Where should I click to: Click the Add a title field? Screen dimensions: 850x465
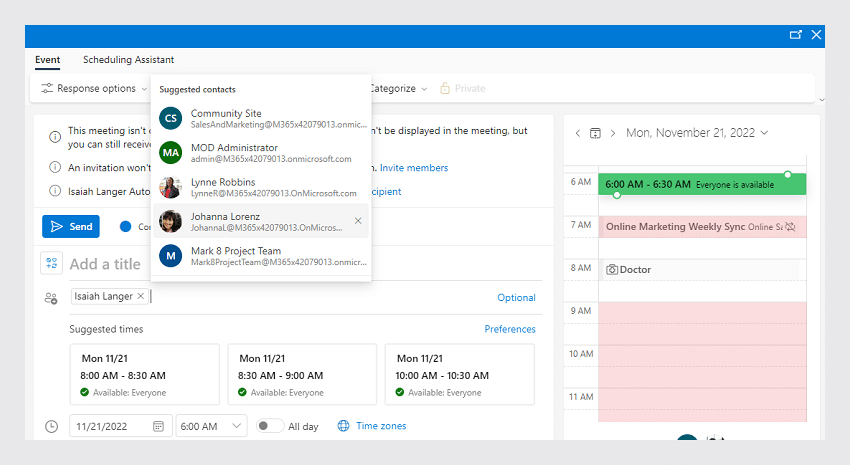(x=105, y=264)
